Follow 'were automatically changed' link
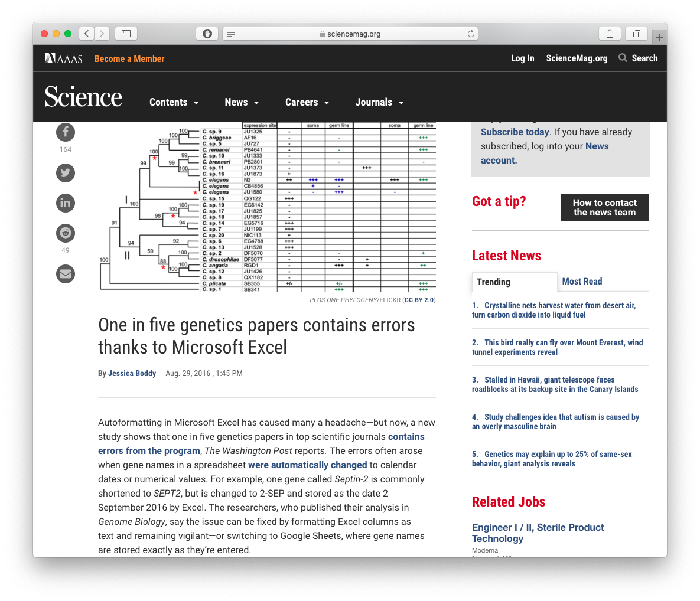 click(308, 465)
